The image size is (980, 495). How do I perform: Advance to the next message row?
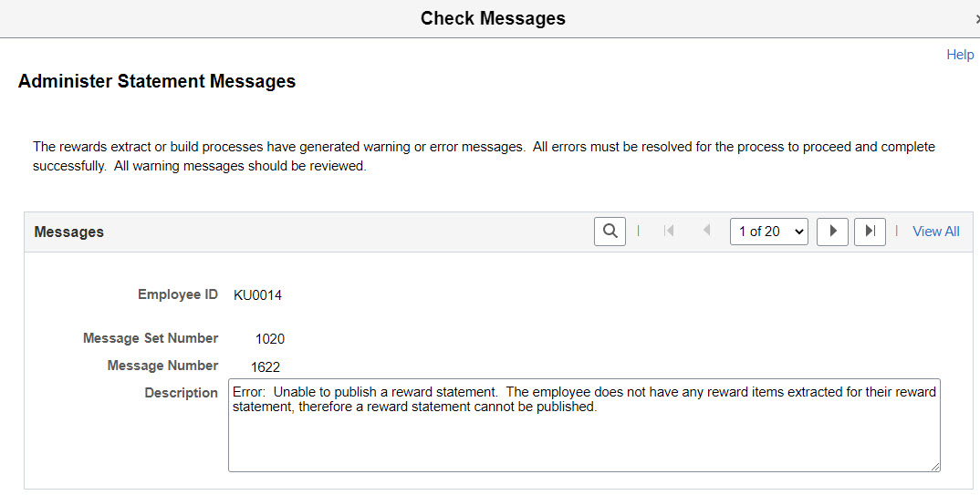pos(832,232)
